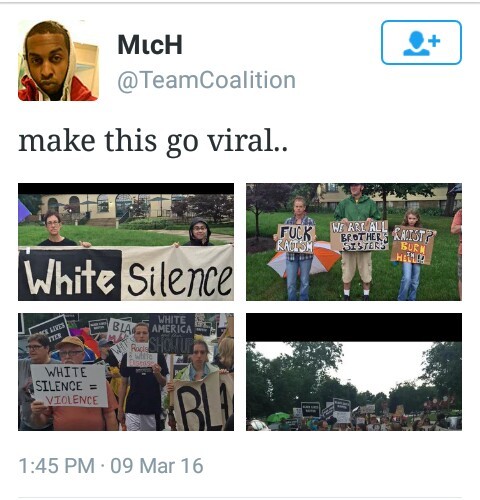
Task: Click the White America Show Up sign
Action: tap(172, 334)
